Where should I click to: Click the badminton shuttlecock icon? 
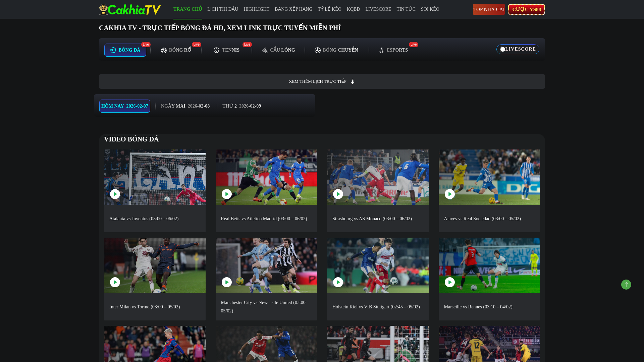tap(265, 50)
